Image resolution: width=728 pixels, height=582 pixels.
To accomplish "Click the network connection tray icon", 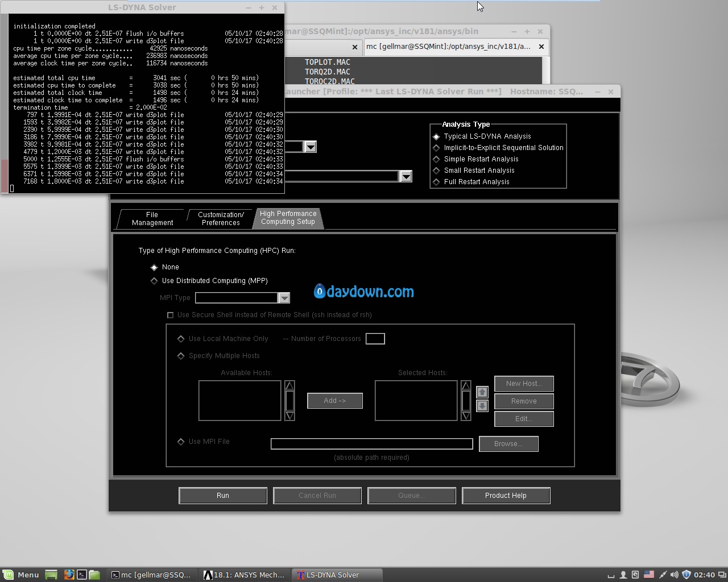I will pyautogui.click(x=662, y=575).
